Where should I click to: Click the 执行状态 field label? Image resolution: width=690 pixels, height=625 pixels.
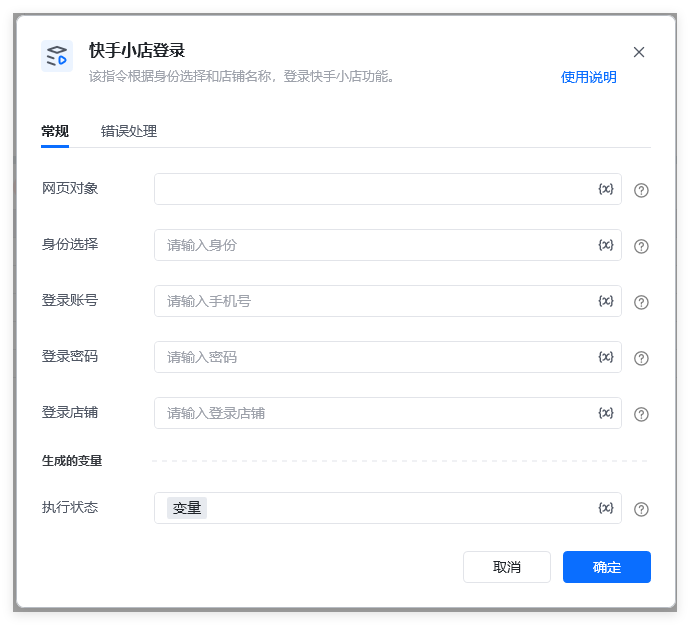pyautogui.click(x=70, y=507)
